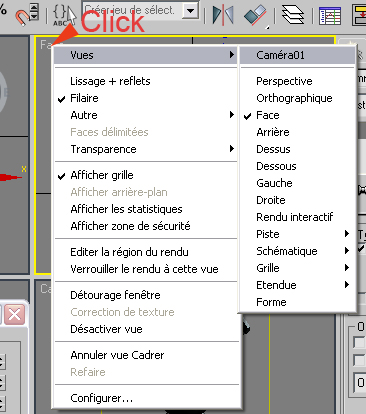Select the Align tool icon
Image resolution: width=366 pixels, height=414 pixels.
[x=256, y=15]
